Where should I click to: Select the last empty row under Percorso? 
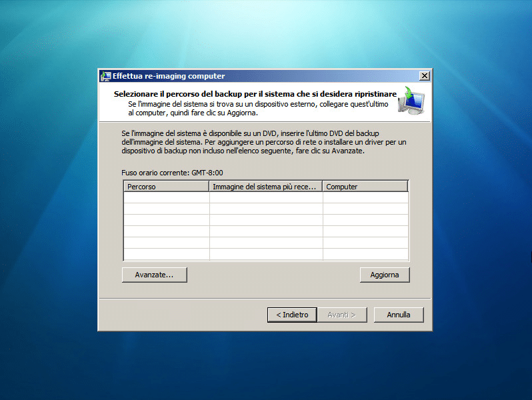pyautogui.click(x=166, y=254)
